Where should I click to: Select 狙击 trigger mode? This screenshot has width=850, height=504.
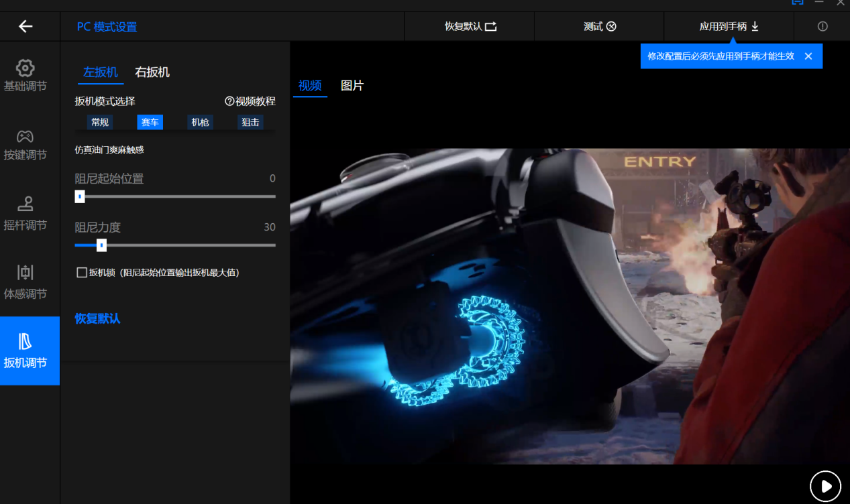point(250,122)
